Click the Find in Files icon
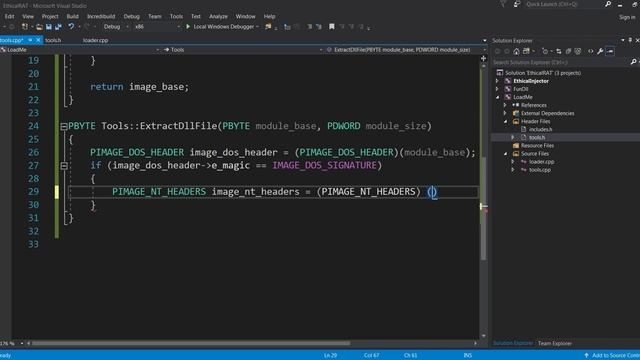 268,27
